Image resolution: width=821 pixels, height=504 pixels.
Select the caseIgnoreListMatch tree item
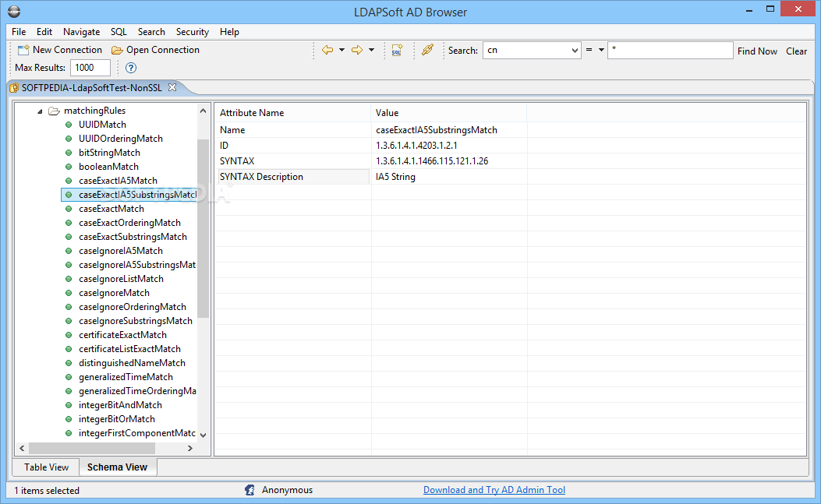(121, 279)
